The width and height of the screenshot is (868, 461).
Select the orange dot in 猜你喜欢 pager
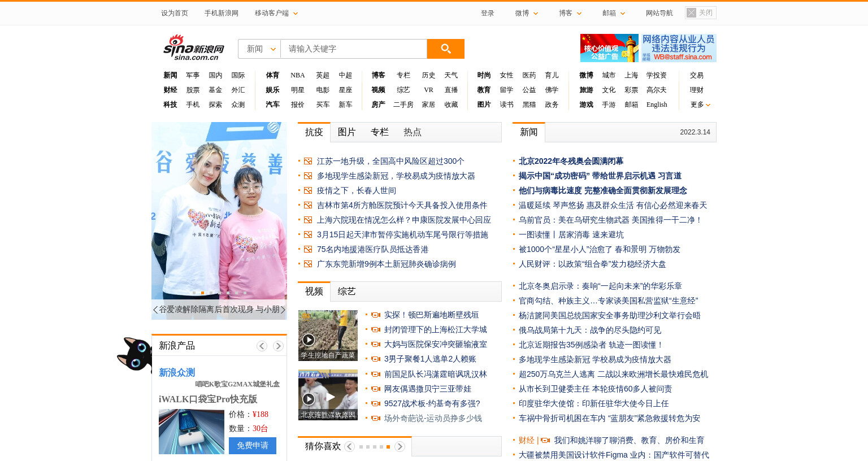388,447
